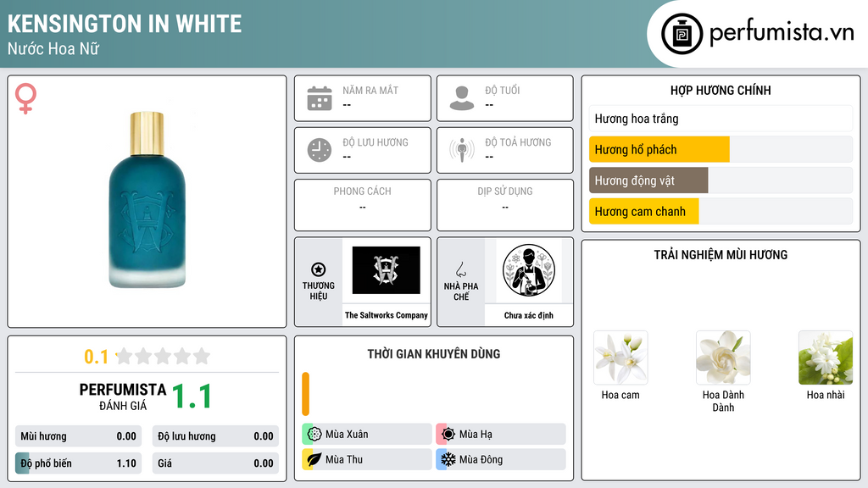
Task: Click the person icon beside Độ tuổi
Action: [462, 98]
